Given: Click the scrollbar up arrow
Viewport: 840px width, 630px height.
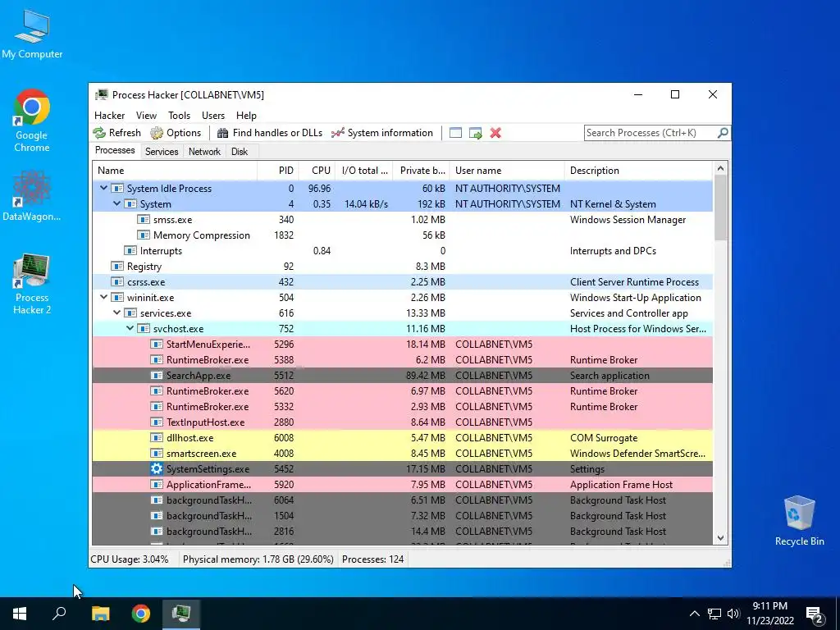Looking at the screenshot, I should pos(720,169).
